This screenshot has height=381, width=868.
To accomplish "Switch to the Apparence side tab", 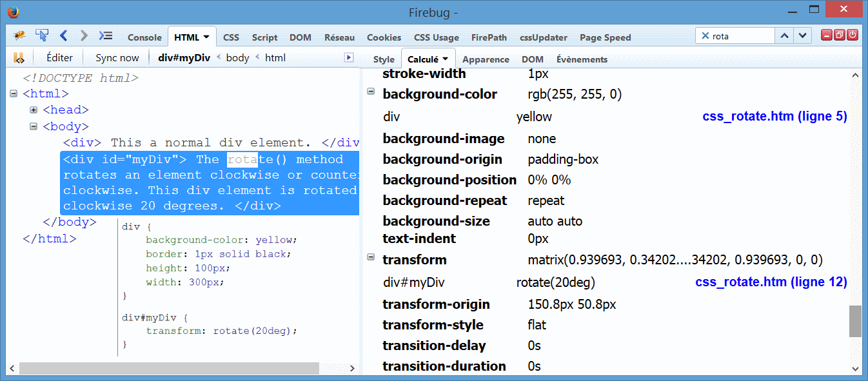I will [x=486, y=59].
